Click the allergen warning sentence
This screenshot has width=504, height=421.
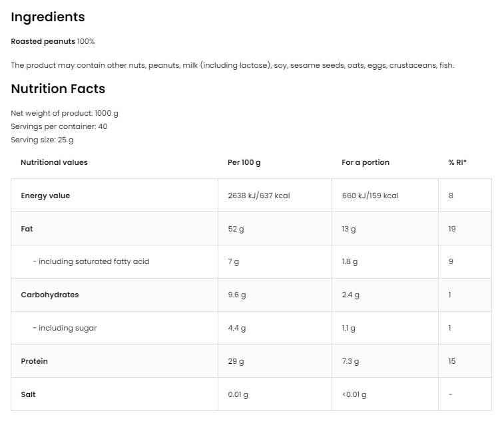click(232, 65)
